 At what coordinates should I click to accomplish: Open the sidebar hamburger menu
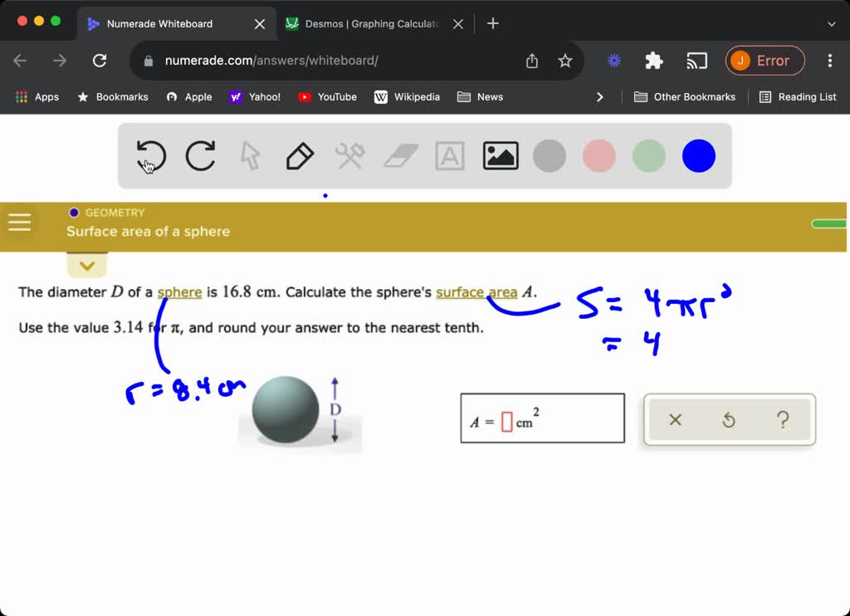(19, 222)
